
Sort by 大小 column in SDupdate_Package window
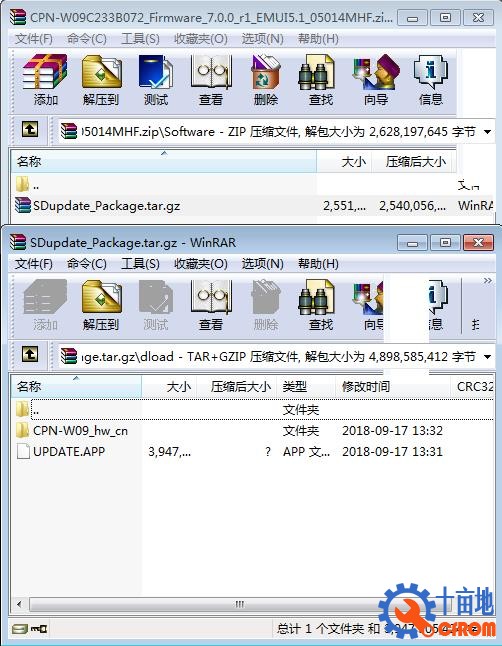click(x=169, y=386)
